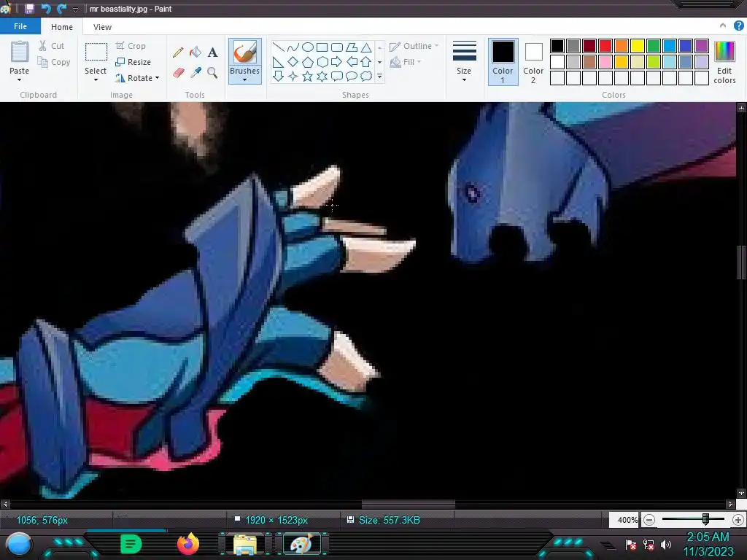Click the Undo arrow in title bar
Screen dimensions: 747x560
(46, 9)
